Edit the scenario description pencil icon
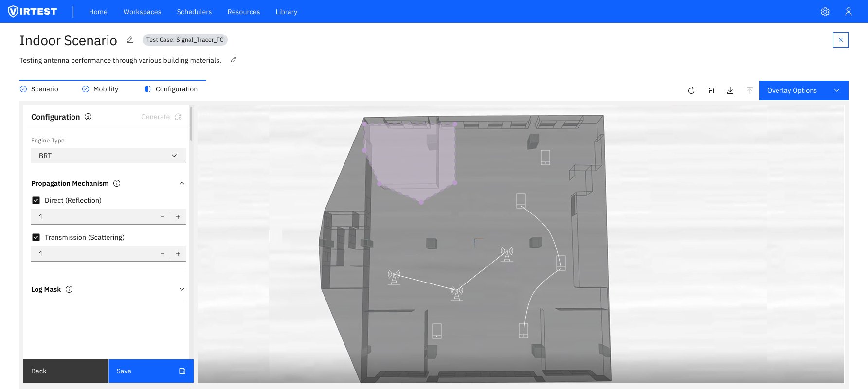The width and height of the screenshot is (868, 389). pos(234,60)
